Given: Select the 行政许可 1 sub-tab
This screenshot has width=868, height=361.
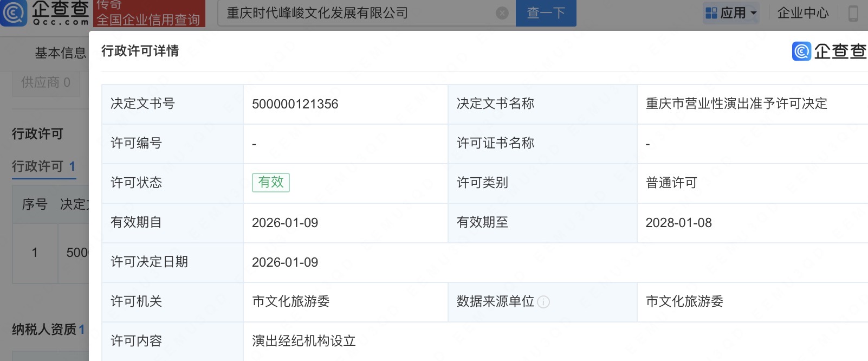Looking at the screenshot, I should pos(44,166).
